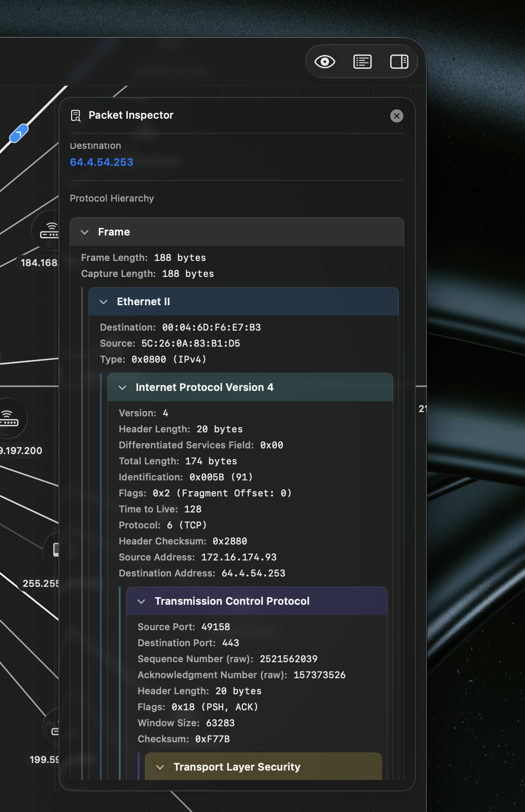Select IPv4 'Header Length: 20 bytes' row

[x=181, y=429]
